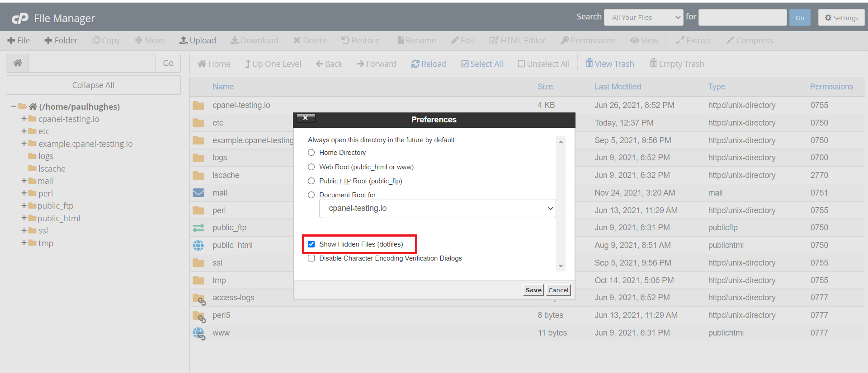Click Select All in the navigation bar
Viewport: 868px width, 373px height.
tap(482, 64)
